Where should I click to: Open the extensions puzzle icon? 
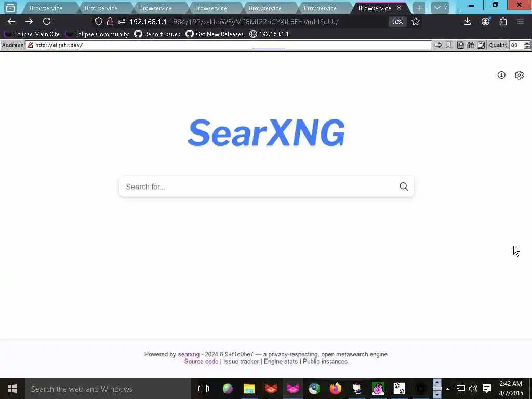click(x=503, y=22)
